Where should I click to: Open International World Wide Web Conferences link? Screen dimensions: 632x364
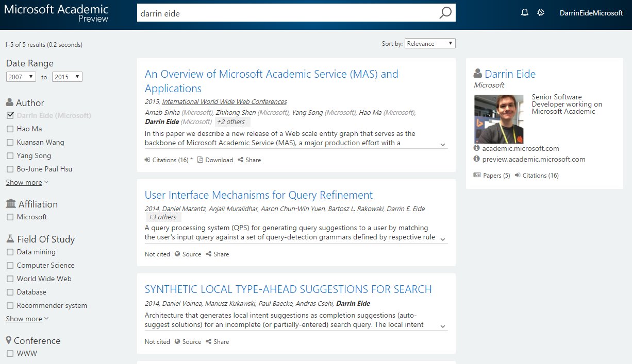224,101
